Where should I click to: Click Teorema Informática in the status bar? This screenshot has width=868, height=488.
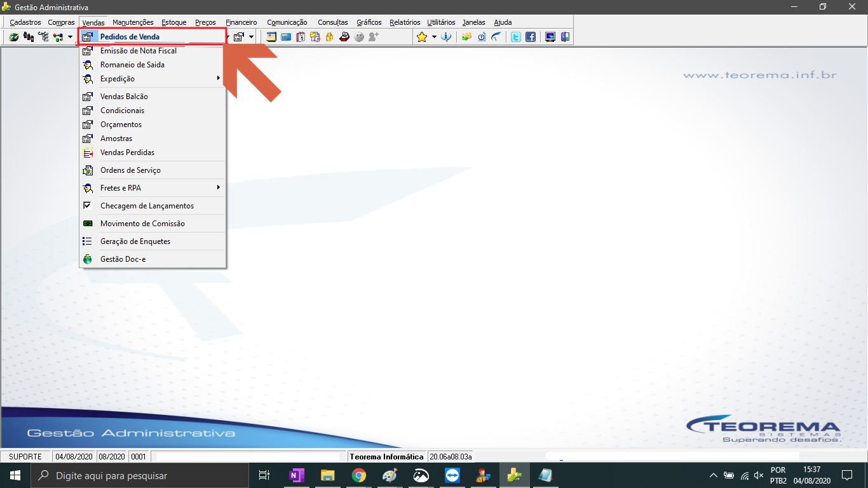coord(386,456)
